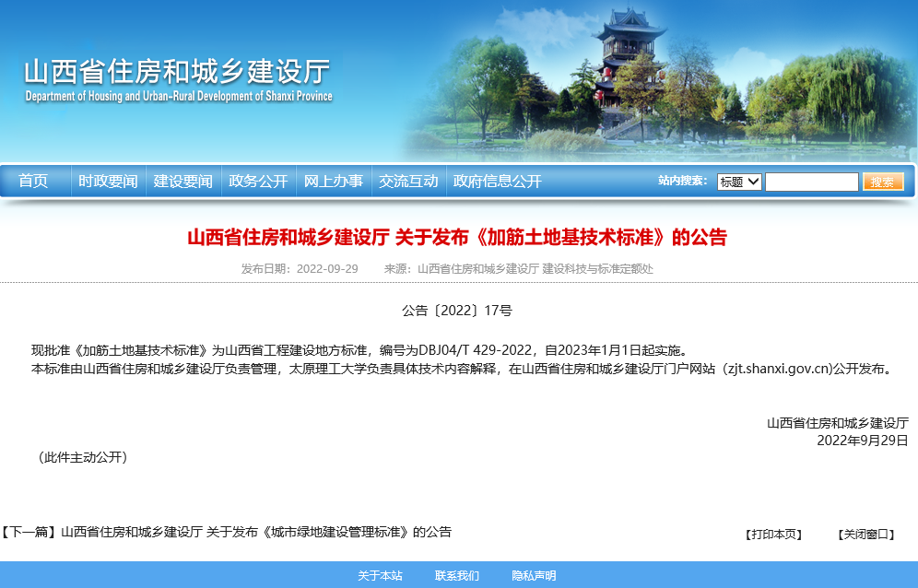The height and width of the screenshot is (588, 918).
Task: Open 网上办事 online services menu
Action: click(334, 182)
